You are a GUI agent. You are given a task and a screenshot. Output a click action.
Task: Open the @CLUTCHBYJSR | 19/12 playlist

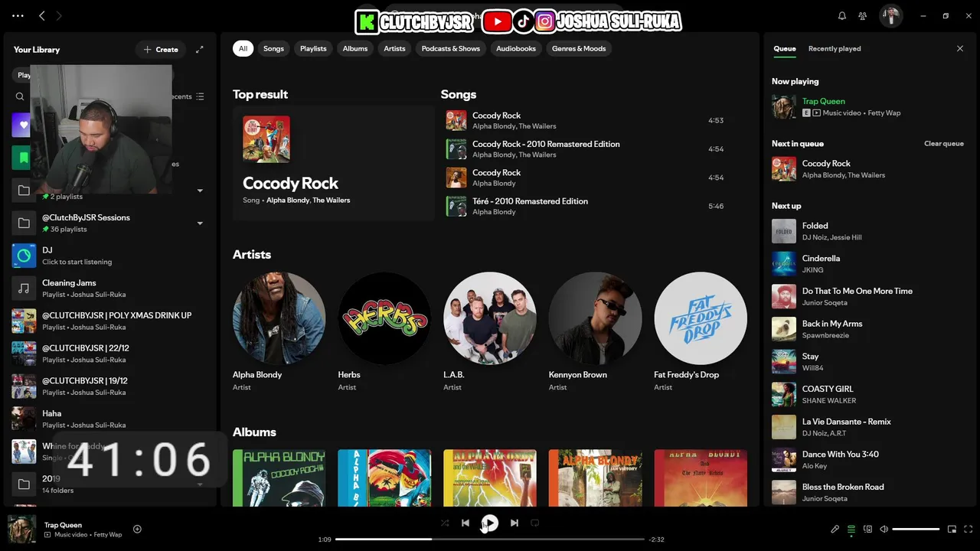pyautogui.click(x=110, y=386)
